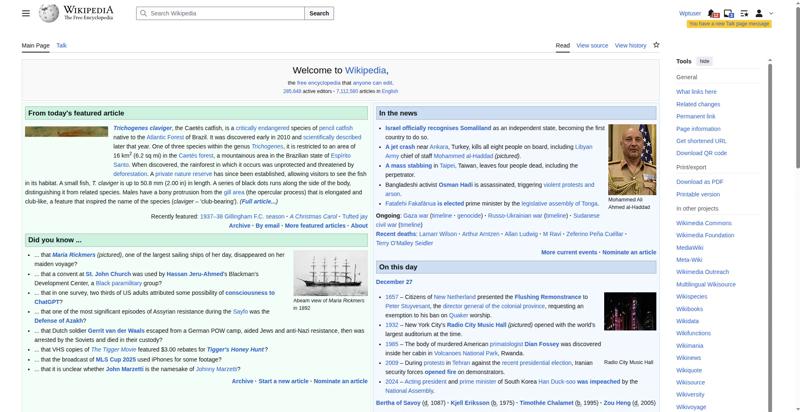Add page to watchlist with star icon
Screen dimensions: 800x412
pyautogui.click(x=656, y=45)
